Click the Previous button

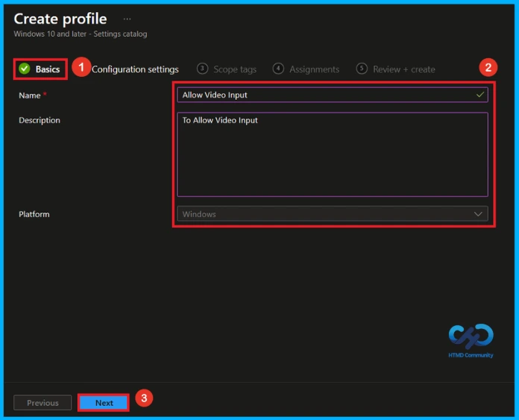tap(43, 402)
